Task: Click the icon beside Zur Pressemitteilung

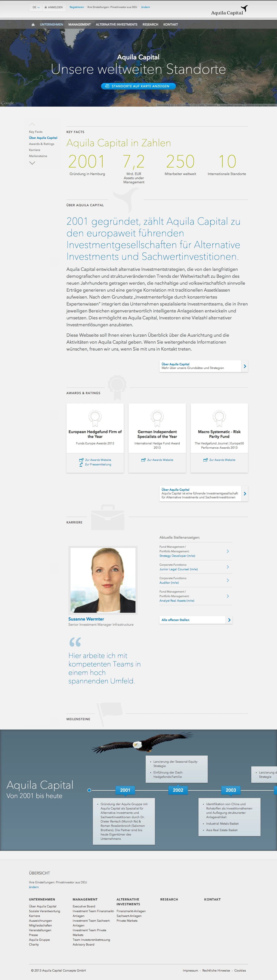Action: click(x=81, y=465)
